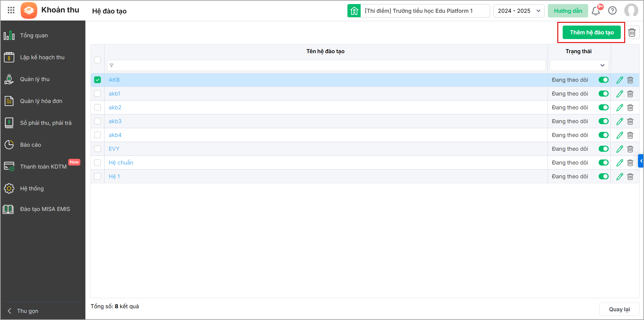Check the Hệ chuẩn row checkbox

97,163
